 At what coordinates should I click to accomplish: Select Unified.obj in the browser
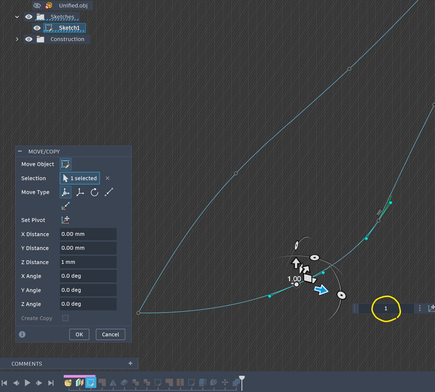pos(73,5)
